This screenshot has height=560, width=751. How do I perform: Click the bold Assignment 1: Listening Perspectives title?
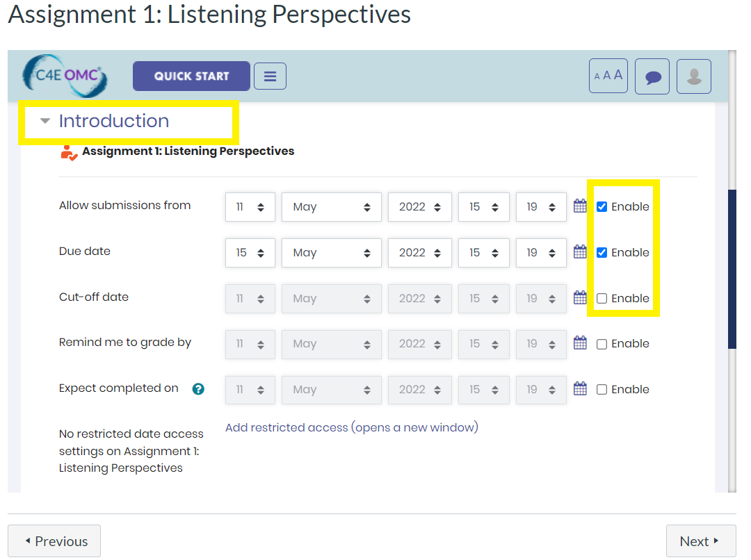click(x=188, y=151)
